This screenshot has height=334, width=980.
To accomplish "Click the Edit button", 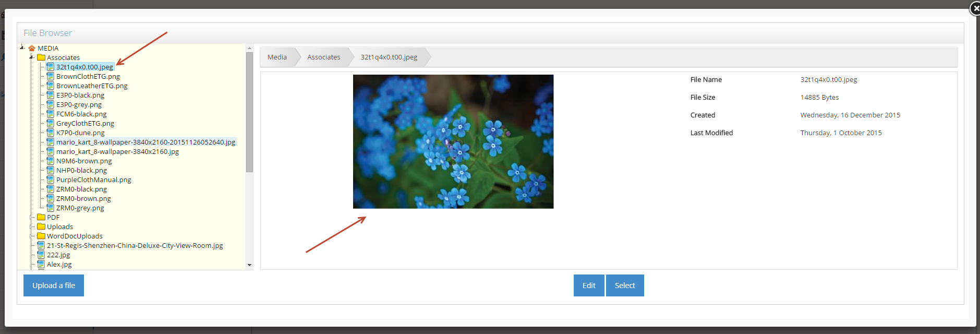I will click(589, 285).
